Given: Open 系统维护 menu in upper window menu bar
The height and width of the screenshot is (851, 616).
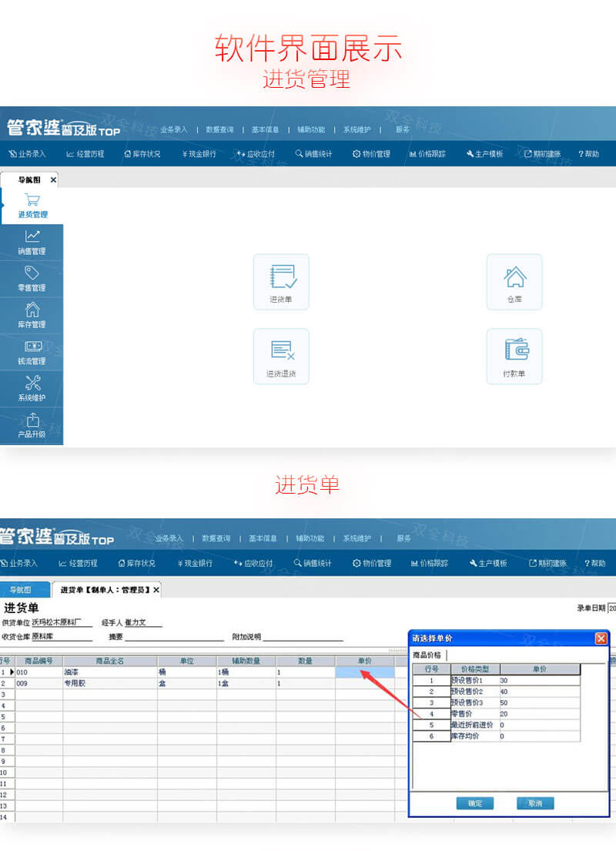Looking at the screenshot, I should tap(357, 129).
